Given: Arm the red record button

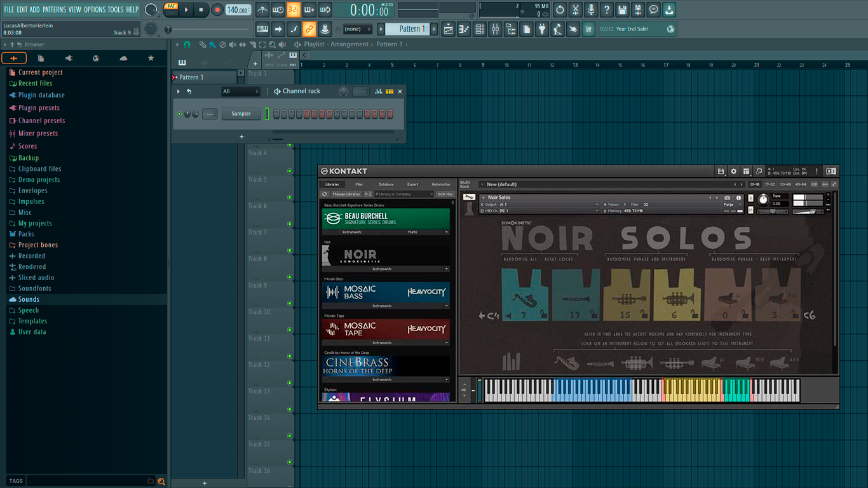Looking at the screenshot, I should pyautogui.click(x=217, y=10).
